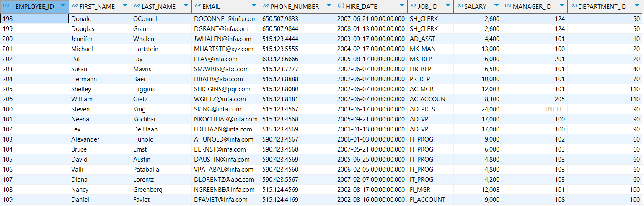
Task: Click the [NULL] manager ID cell
Action: click(535, 109)
